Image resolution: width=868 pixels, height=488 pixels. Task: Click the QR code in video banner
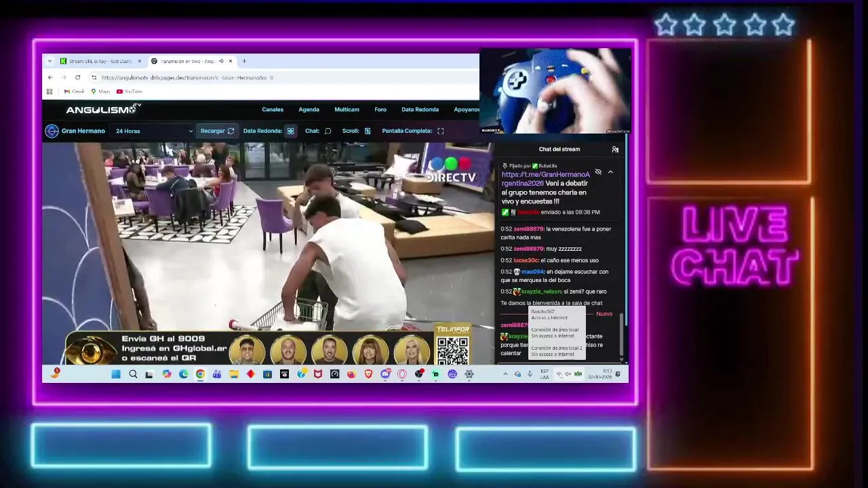coord(452,350)
